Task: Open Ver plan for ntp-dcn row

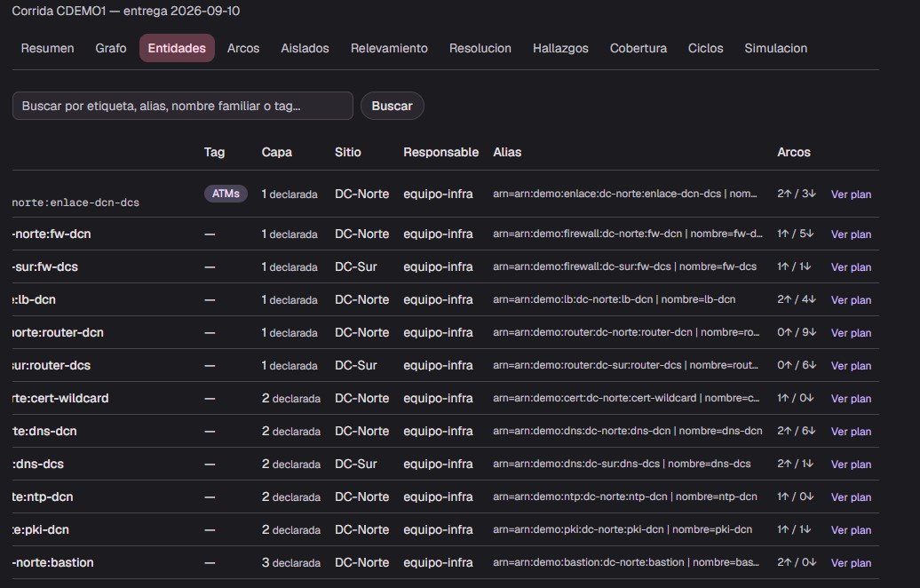Action: (x=851, y=497)
